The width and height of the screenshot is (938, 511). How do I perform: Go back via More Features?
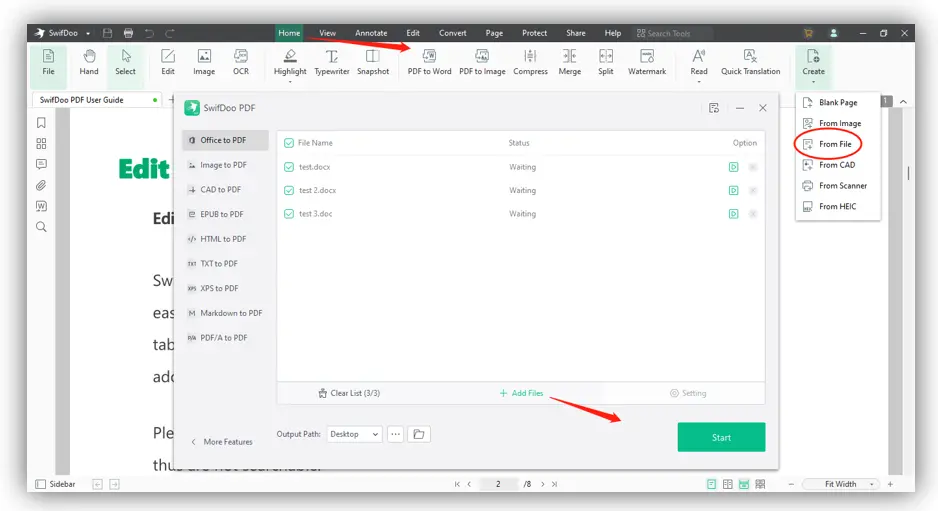[222, 442]
